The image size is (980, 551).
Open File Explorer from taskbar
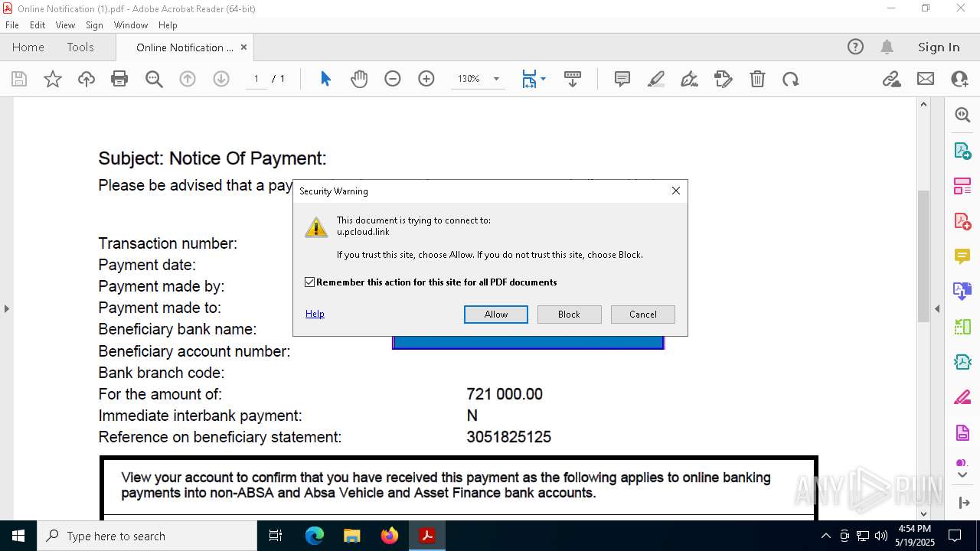[x=352, y=536]
